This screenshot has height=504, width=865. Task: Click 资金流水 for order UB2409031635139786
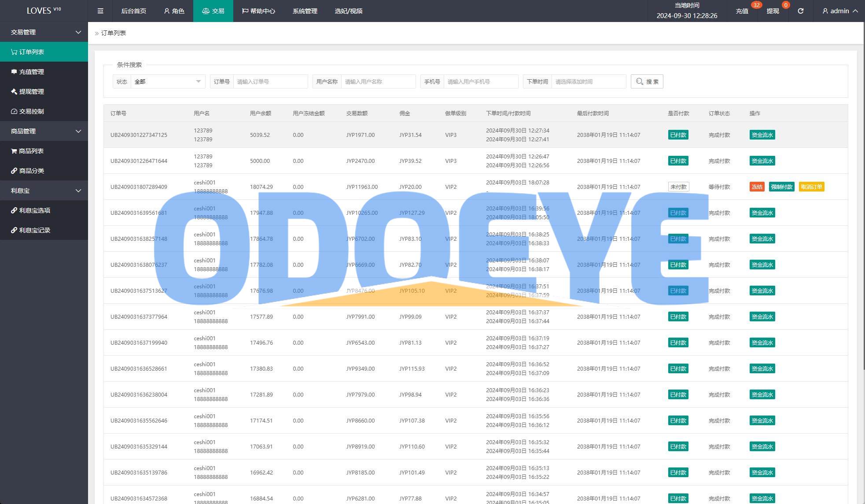(x=762, y=472)
